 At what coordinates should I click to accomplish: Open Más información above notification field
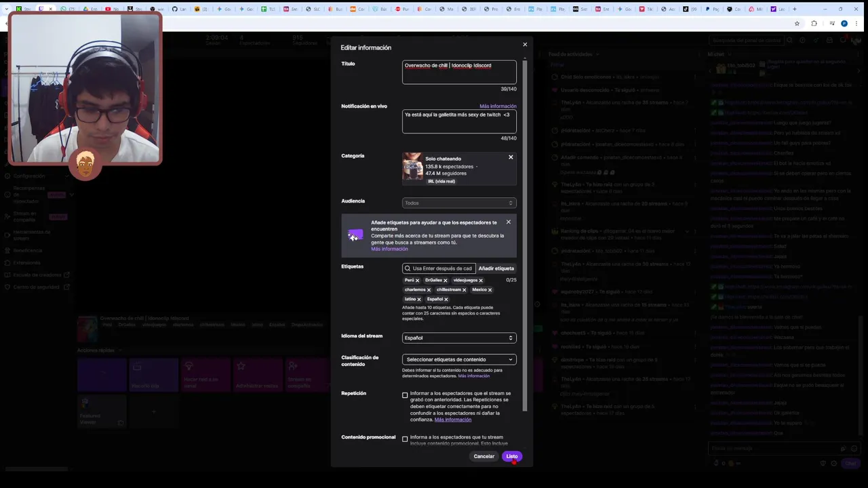click(x=498, y=106)
